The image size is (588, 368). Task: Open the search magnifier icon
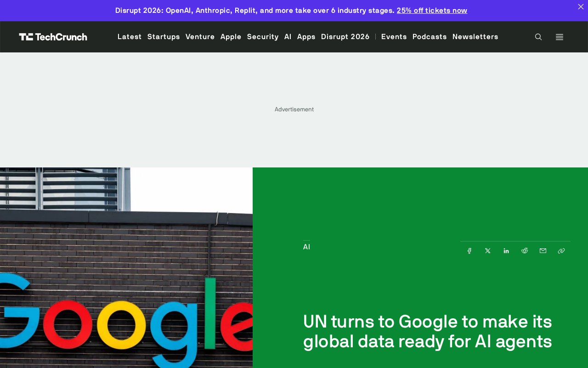[x=538, y=37]
